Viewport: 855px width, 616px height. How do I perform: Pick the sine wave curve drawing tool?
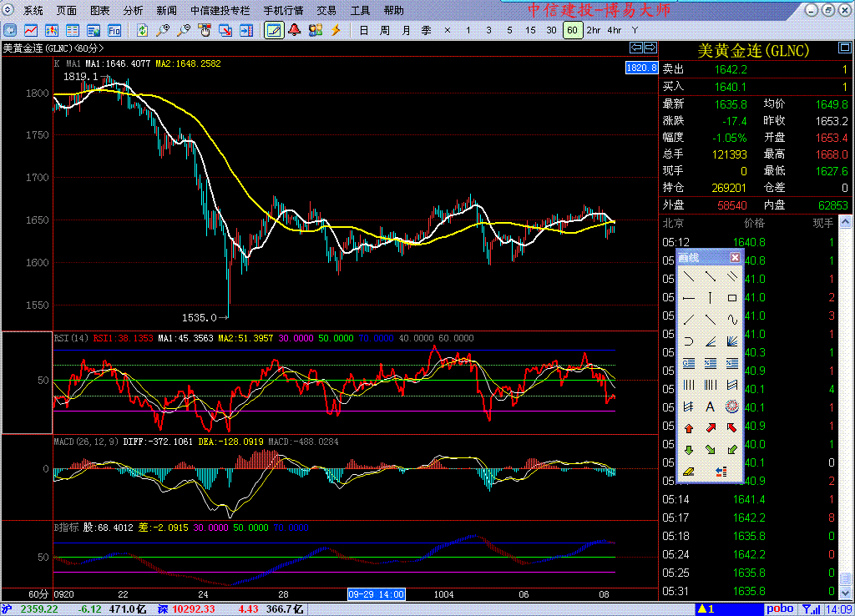pos(732,320)
